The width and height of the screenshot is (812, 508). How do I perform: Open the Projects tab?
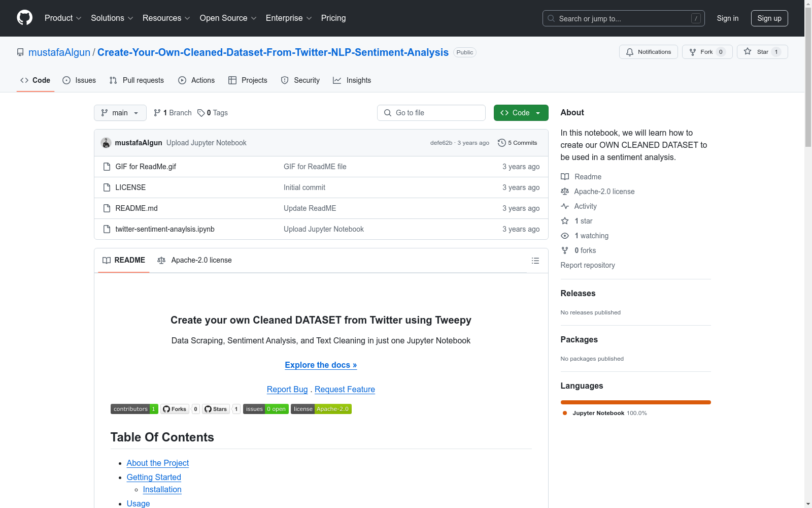[248, 80]
